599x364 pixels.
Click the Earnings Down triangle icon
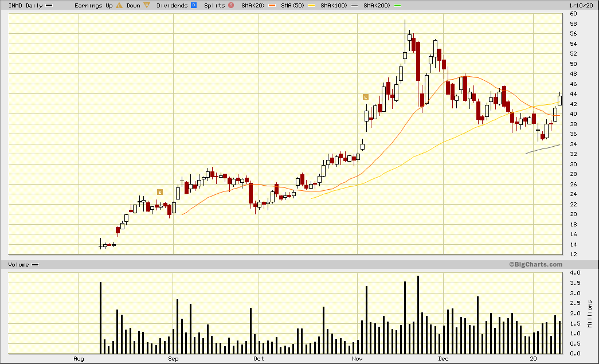(x=147, y=5)
